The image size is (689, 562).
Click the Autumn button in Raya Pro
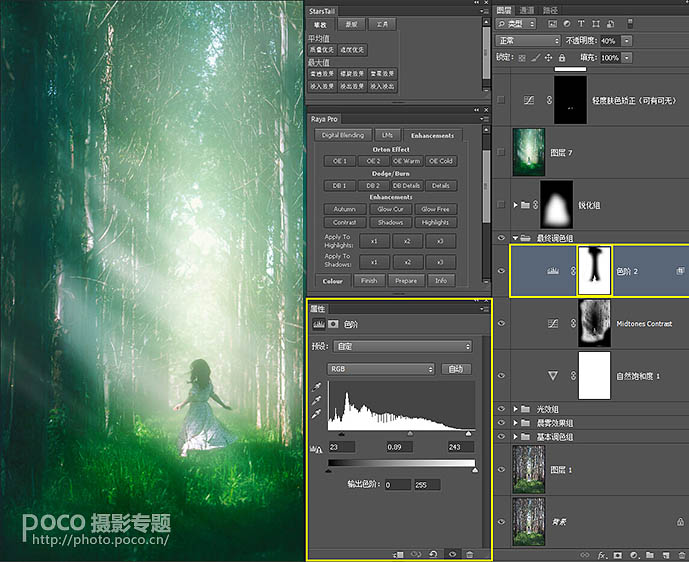pos(344,210)
